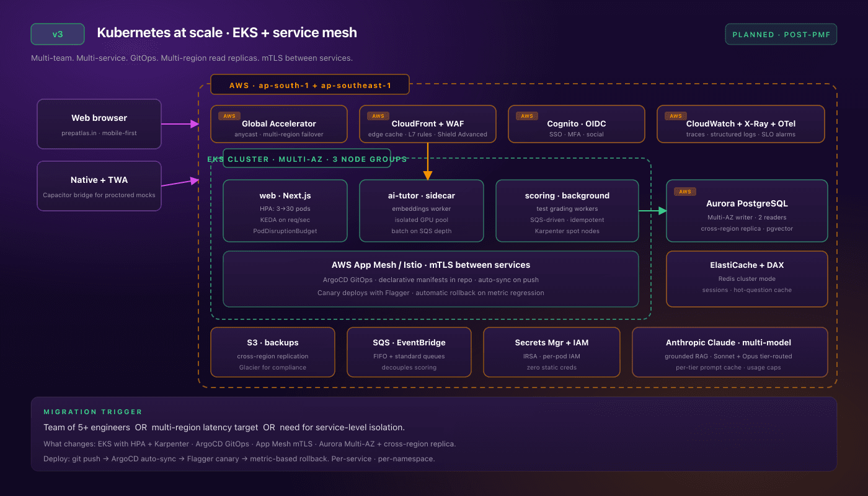Select the ai-tutor · sidecar service title

coord(422,195)
